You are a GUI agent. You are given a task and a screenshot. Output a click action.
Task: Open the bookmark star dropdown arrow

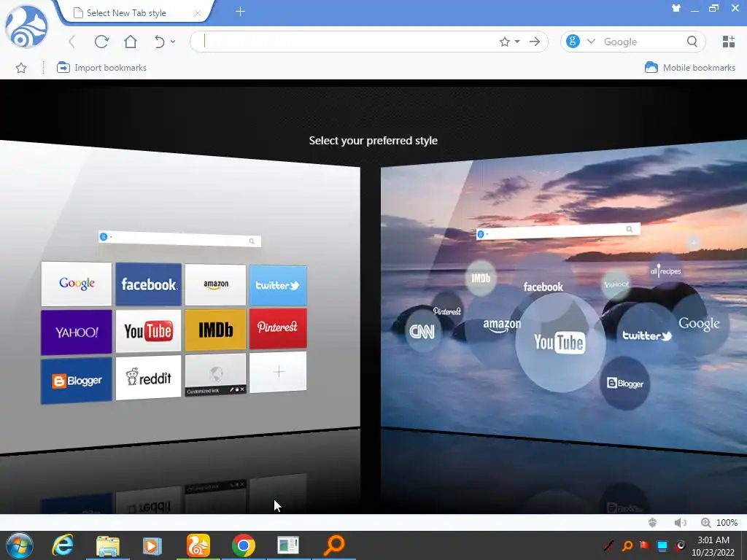pos(517,42)
